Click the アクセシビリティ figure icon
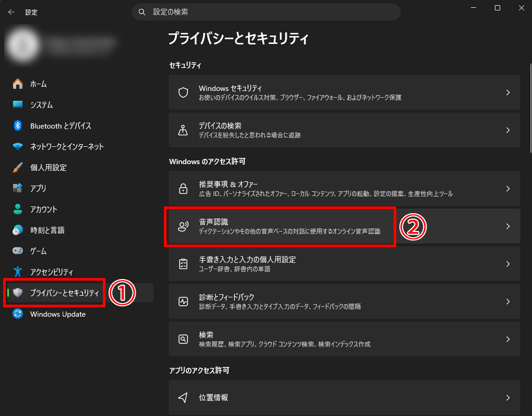 tap(18, 272)
